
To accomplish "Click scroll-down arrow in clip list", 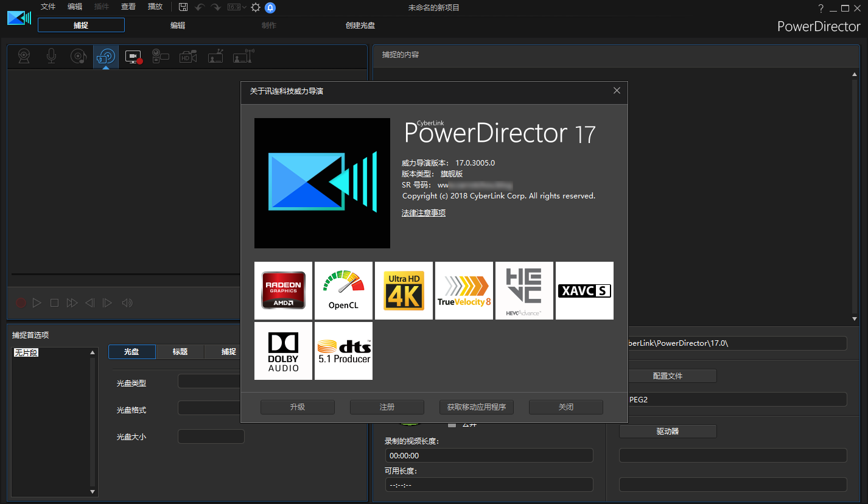I will pos(93,492).
